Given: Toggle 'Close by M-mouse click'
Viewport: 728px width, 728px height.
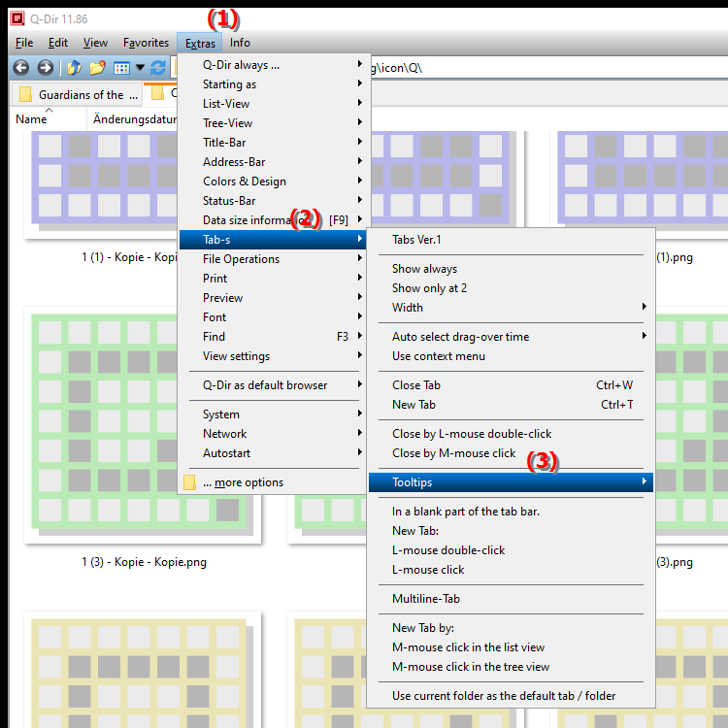Looking at the screenshot, I should click(511, 453).
